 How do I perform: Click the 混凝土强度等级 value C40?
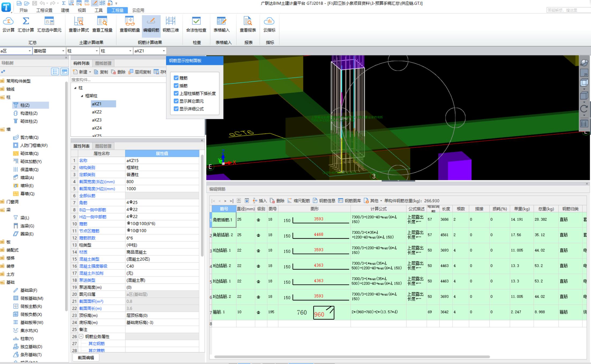162,266
